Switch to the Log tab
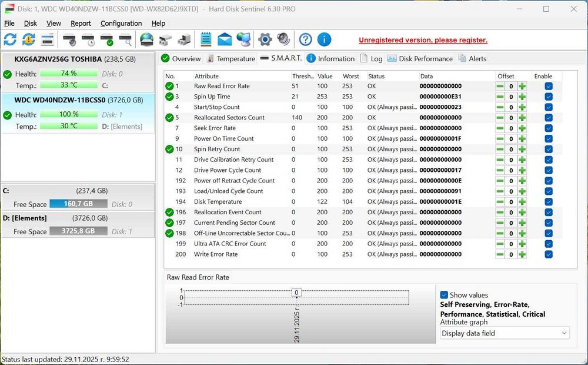588x365 pixels. click(371, 59)
